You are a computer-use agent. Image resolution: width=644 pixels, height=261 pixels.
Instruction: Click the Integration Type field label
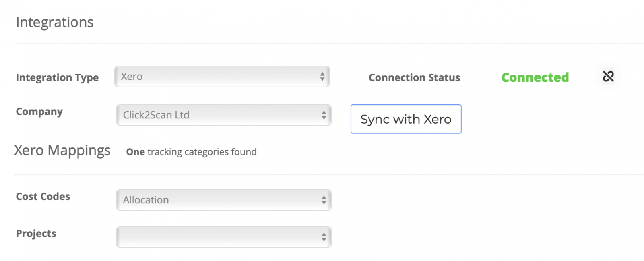[57, 78]
